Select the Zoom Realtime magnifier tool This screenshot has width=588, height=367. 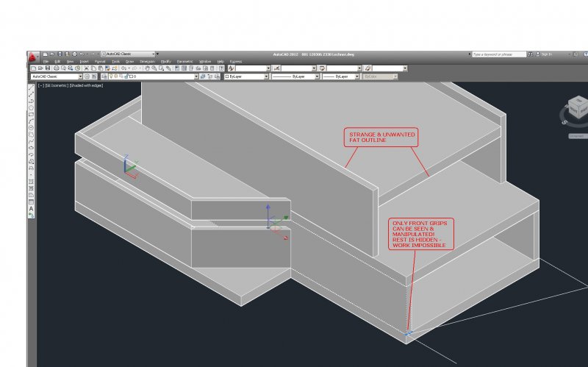pyautogui.click(x=154, y=68)
